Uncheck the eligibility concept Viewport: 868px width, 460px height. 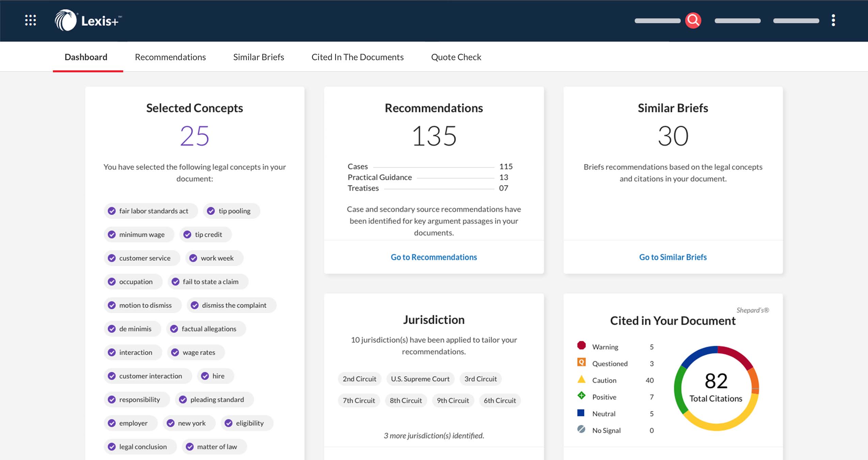click(x=247, y=423)
